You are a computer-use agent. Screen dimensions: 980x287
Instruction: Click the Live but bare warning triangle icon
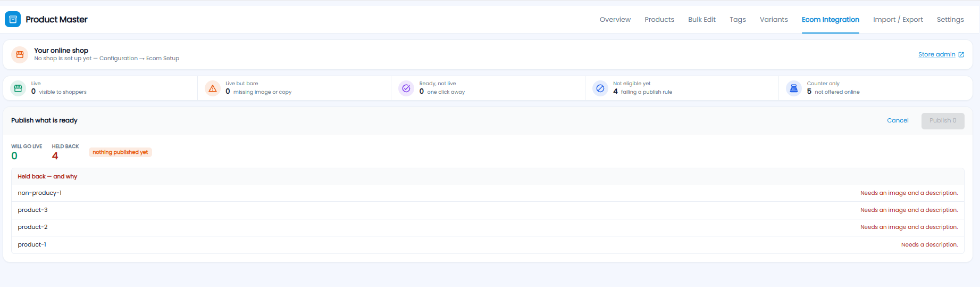[x=213, y=88]
